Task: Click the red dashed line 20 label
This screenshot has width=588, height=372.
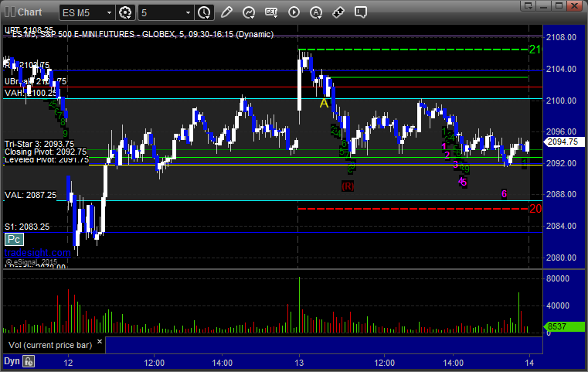Action: tap(535, 209)
